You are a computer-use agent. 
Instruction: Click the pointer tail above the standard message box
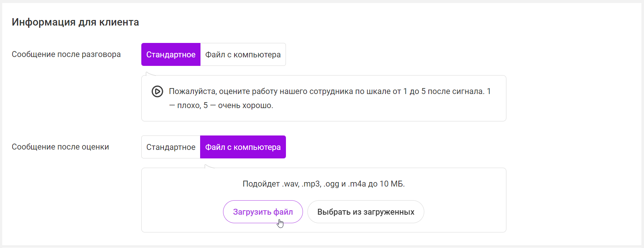coord(150,74)
